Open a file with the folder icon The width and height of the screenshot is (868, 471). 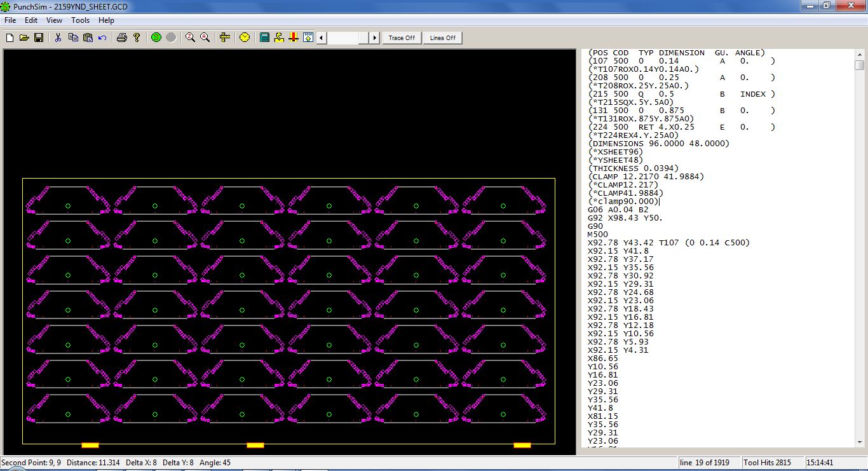24,38
